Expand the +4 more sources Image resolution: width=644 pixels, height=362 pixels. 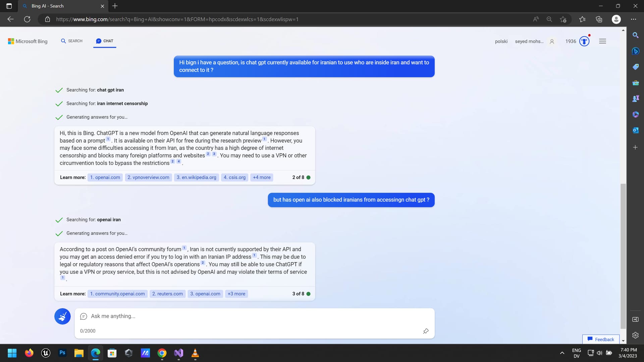pos(262,177)
